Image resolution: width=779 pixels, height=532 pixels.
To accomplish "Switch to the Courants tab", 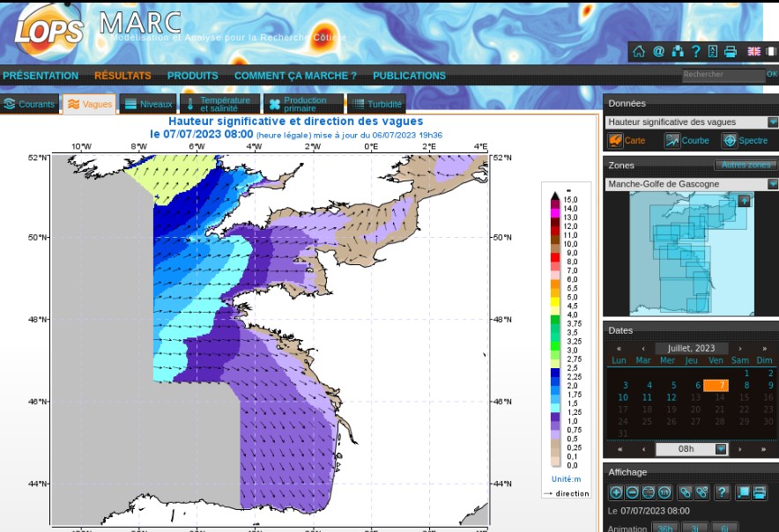I will pyautogui.click(x=29, y=104).
